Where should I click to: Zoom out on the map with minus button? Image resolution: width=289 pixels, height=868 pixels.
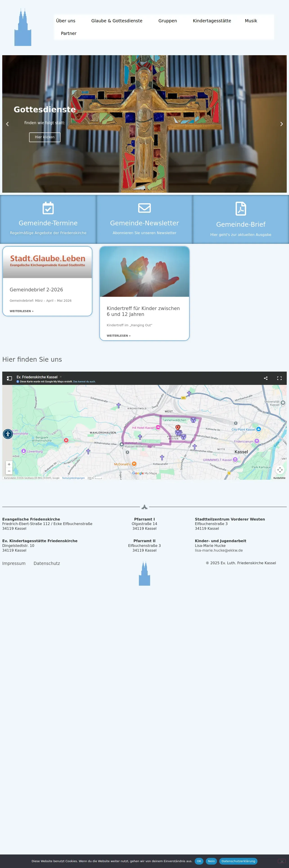click(9, 471)
